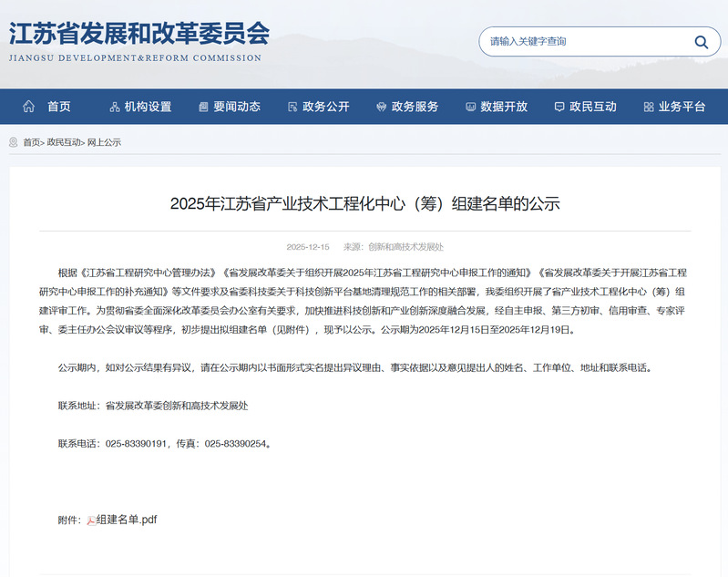Click the house icon beside 首页 in navbar
This screenshot has height=577, width=728.
click(x=29, y=107)
